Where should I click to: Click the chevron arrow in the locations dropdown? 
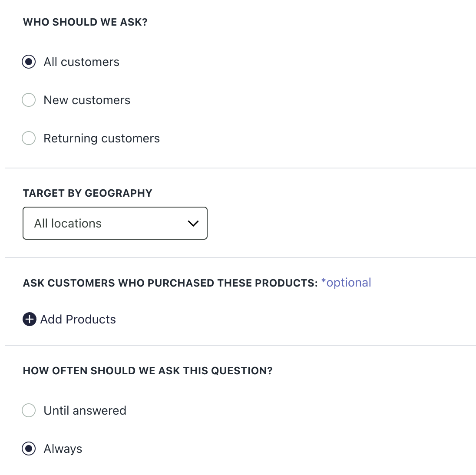click(x=193, y=224)
